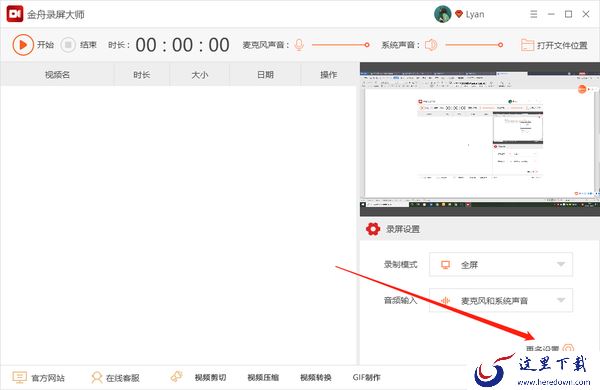Click the 开始 label text
Image resolution: width=600 pixels, height=390 pixels.
coord(45,45)
